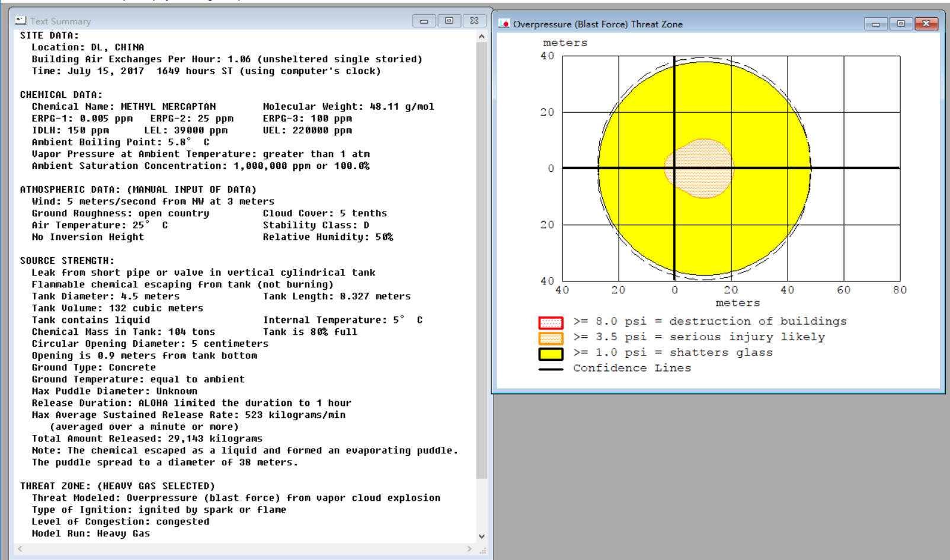
Task: Minimize the Overpressure Threat Zone window
Action: pyautogui.click(x=875, y=24)
